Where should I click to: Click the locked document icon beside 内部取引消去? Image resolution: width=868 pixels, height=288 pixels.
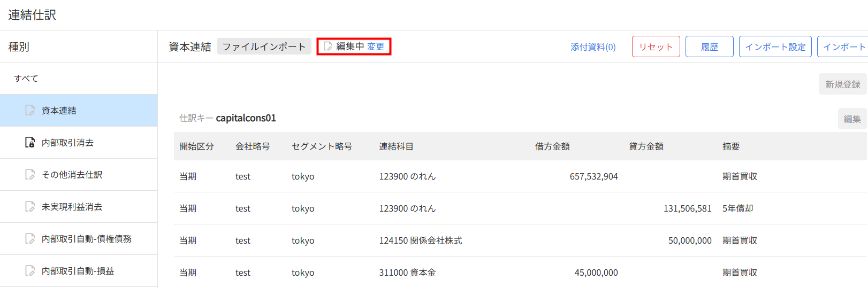30,143
